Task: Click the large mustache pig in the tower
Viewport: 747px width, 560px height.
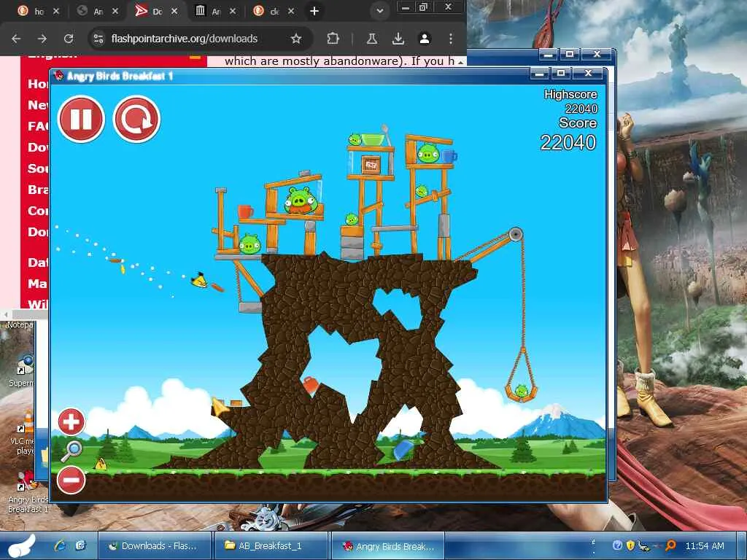Action: (x=301, y=200)
